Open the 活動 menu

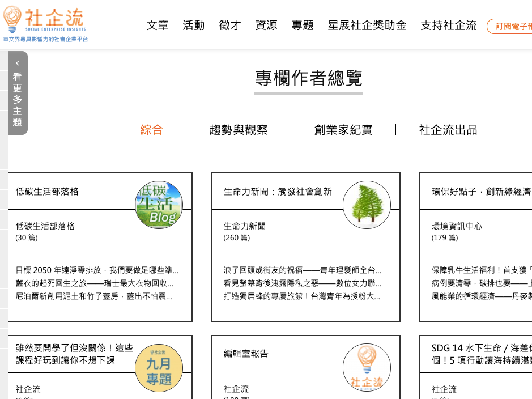click(x=194, y=26)
